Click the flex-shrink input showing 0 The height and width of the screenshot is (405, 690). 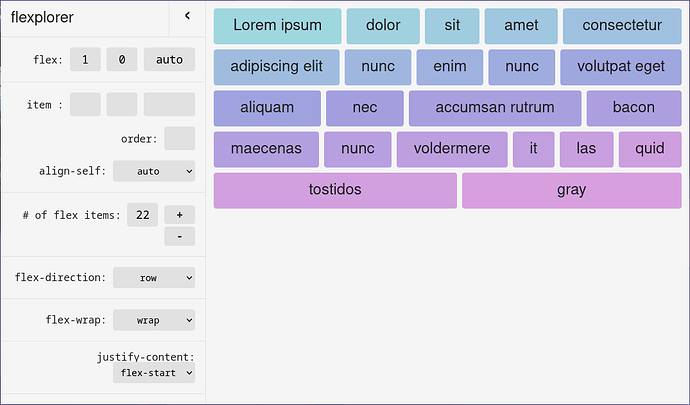[x=121, y=60]
